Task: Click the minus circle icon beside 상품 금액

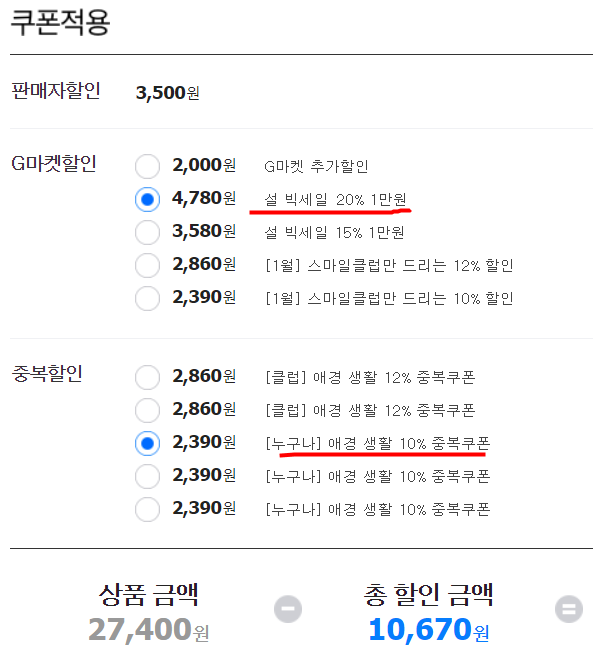Action: click(x=288, y=609)
